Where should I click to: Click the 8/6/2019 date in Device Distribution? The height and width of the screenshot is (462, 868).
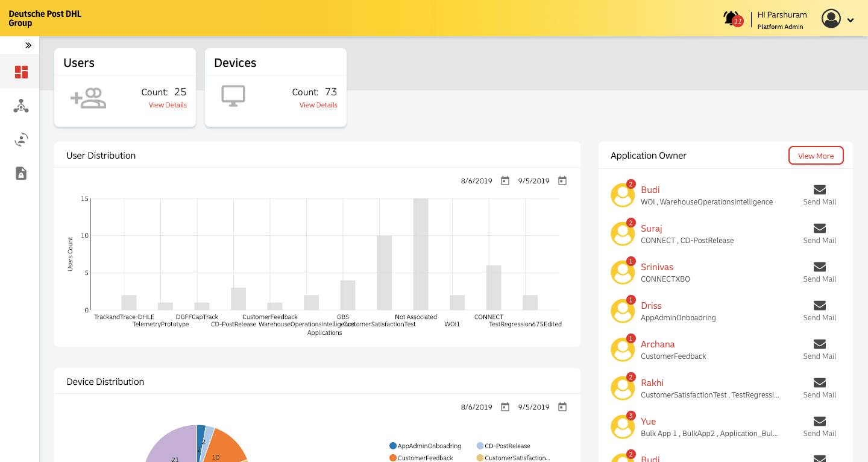click(477, 407)
